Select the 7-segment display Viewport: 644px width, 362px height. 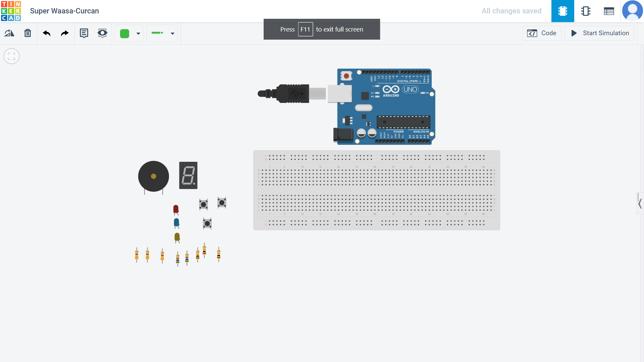[x=188, y=175]
